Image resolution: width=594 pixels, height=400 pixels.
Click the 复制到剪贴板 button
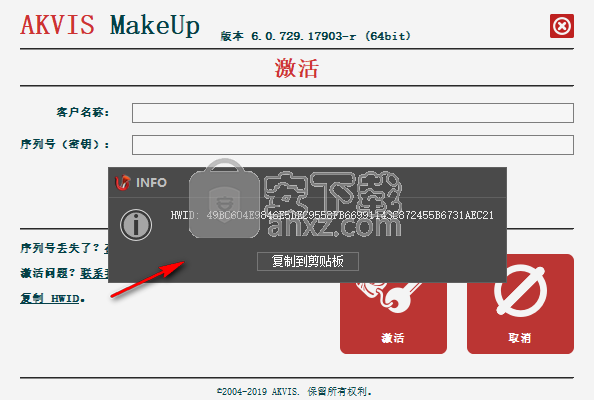tap(308, 261)
